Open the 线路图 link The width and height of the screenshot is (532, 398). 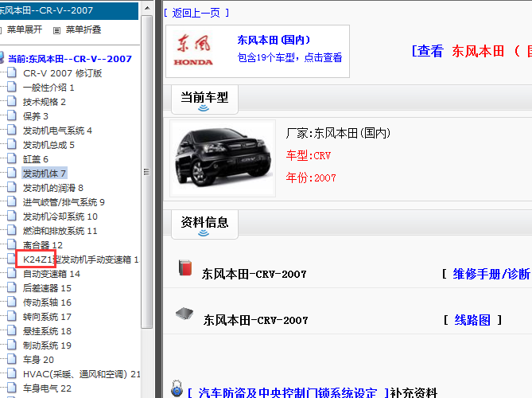[x=472, y=320]
